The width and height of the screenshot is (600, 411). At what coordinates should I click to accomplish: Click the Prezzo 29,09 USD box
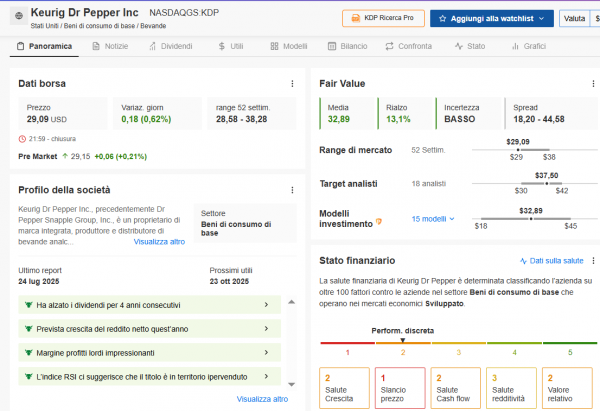coord(63,113)
